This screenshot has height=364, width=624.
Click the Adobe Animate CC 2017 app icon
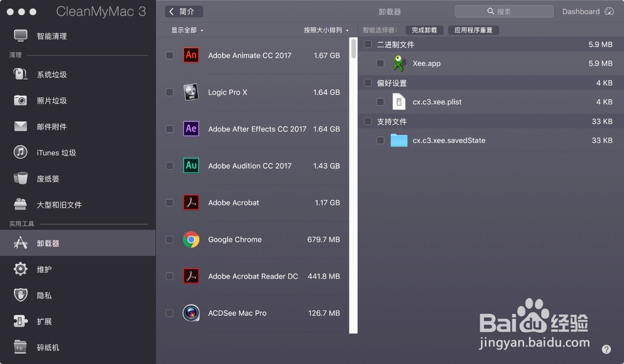[x=191, y=55]
